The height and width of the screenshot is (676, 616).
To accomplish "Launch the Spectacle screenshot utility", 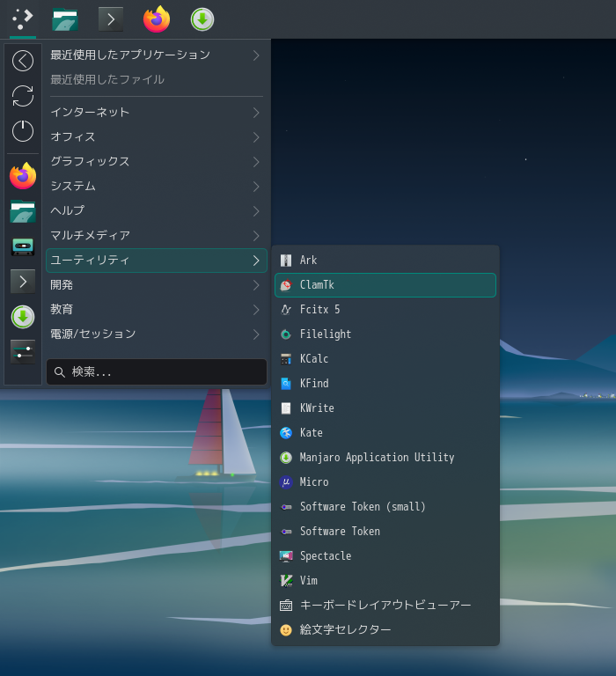I will (325, 556).
